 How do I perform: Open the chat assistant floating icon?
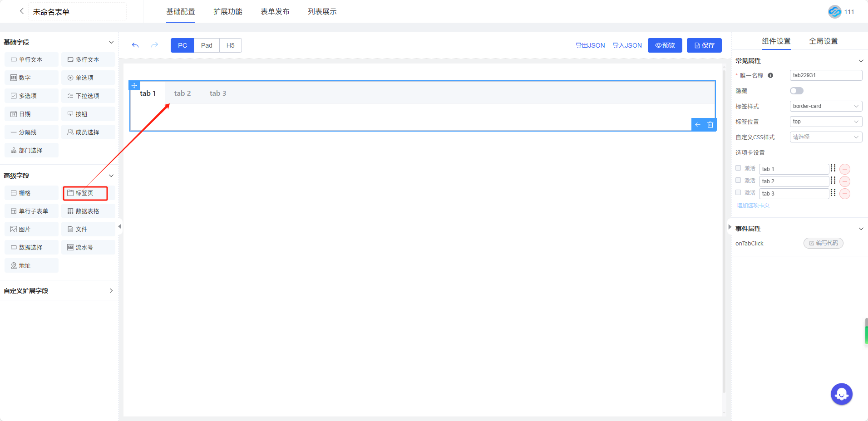841,394
